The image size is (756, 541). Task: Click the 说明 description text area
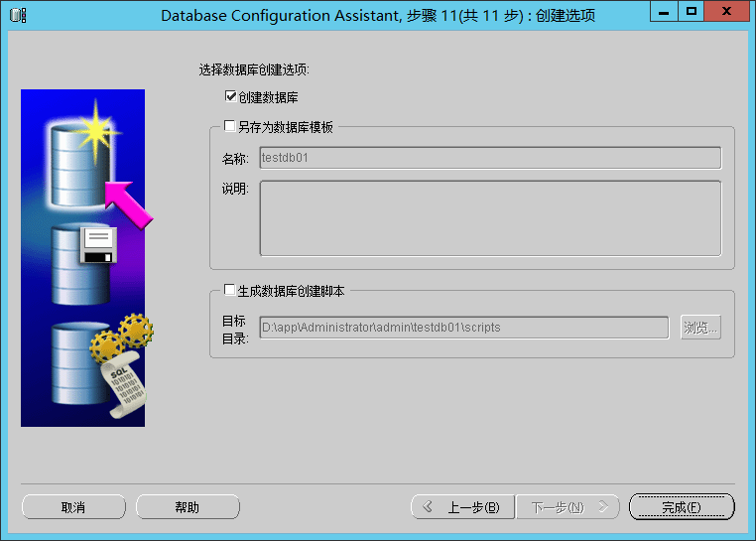(490, 218)
